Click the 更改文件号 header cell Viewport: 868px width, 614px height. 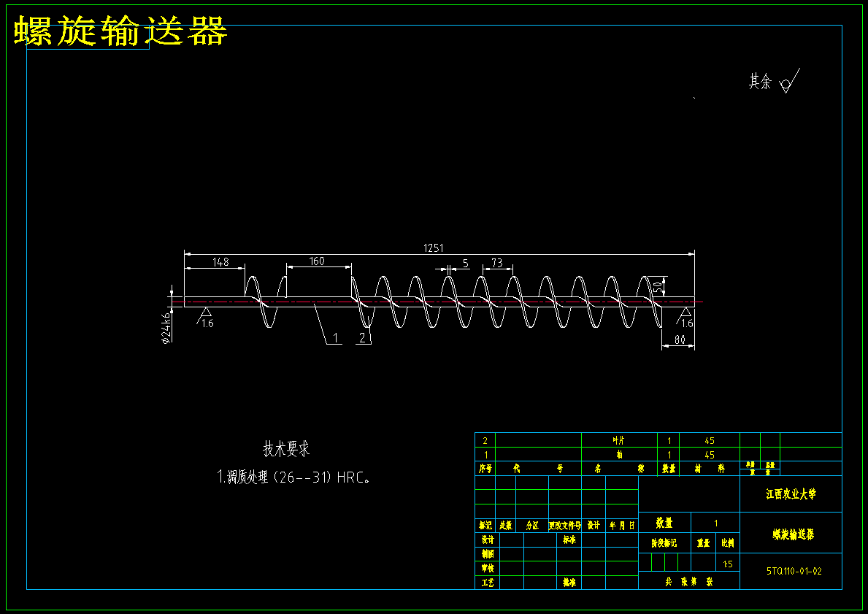click(x=564, y=526)
